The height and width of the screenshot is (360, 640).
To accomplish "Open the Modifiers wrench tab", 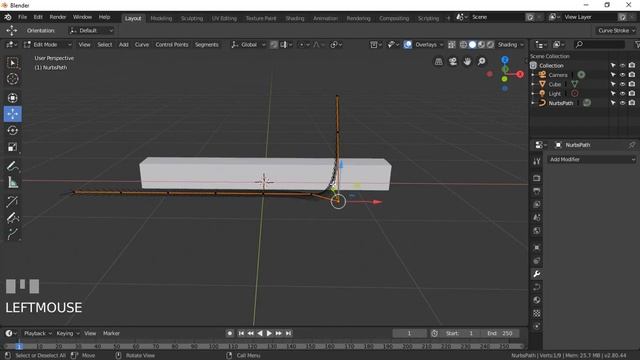I will pos(537,274).
